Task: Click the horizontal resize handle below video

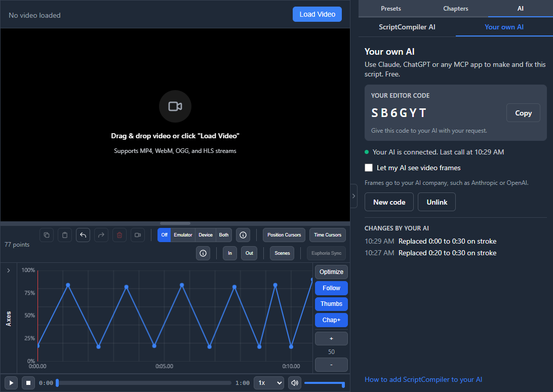Action: pyautogui.click(x=175, y=223)
